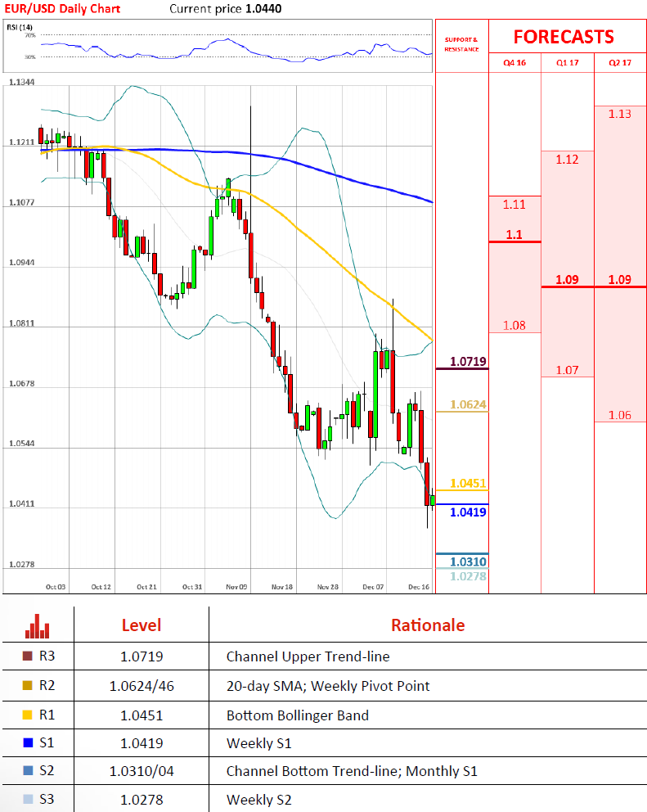Click the red bar chart icon
This screenshot has height=812, width=647.
38,626
